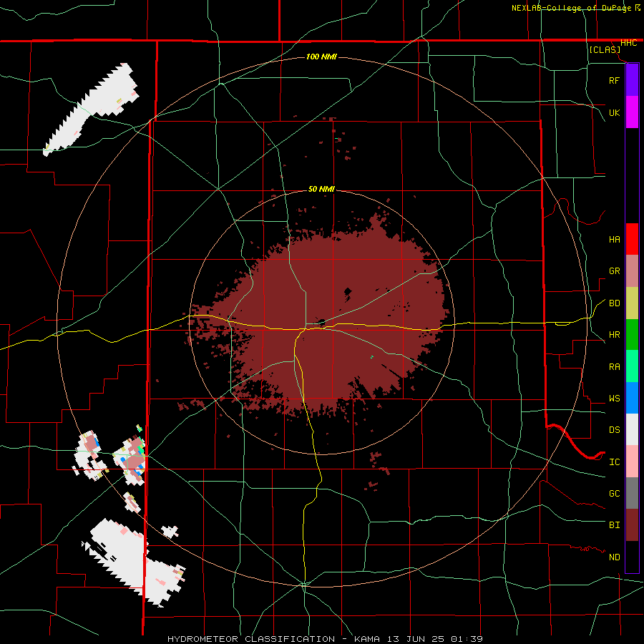644x644 pixels.
Task: Click the IC legend label
Action: pos(614,462)
